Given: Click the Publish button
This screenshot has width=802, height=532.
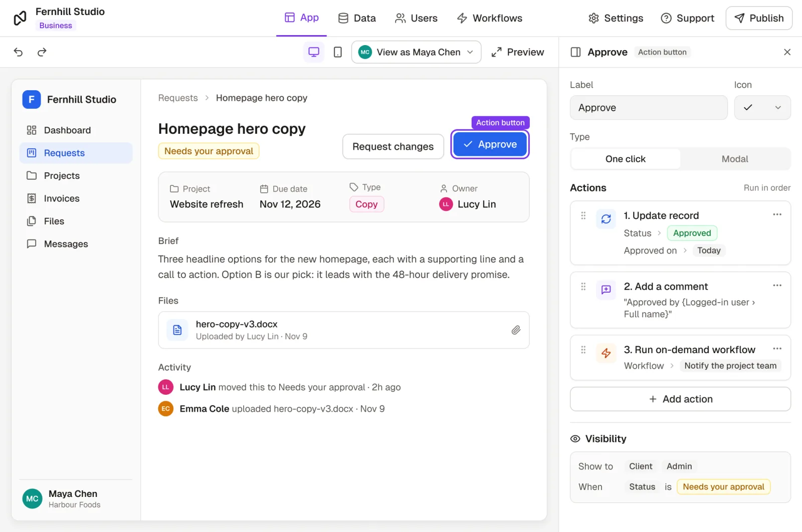Looking at the screenshot, I should pyautogui.click(x=759, y=18).
